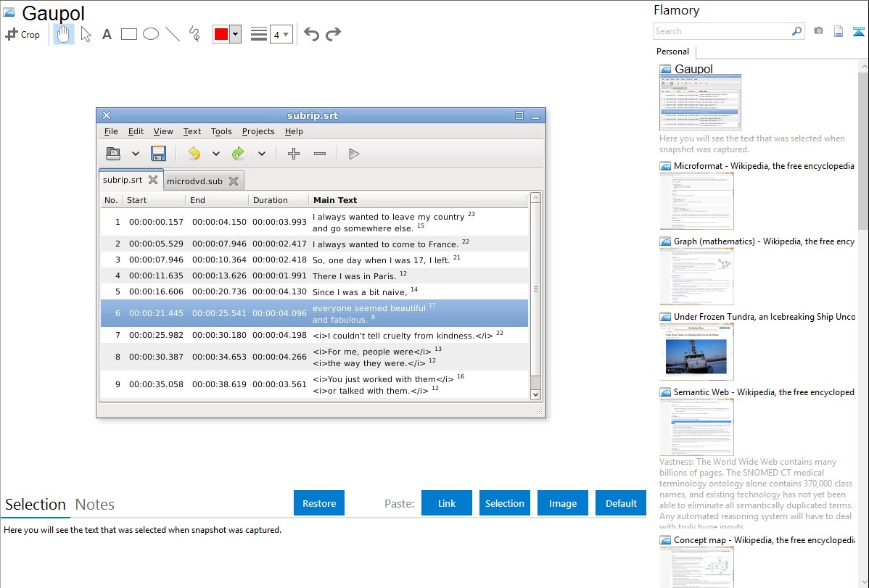Select the arrow pointer tool
Viewport: 869px width, 588px height.
(86, 34)
